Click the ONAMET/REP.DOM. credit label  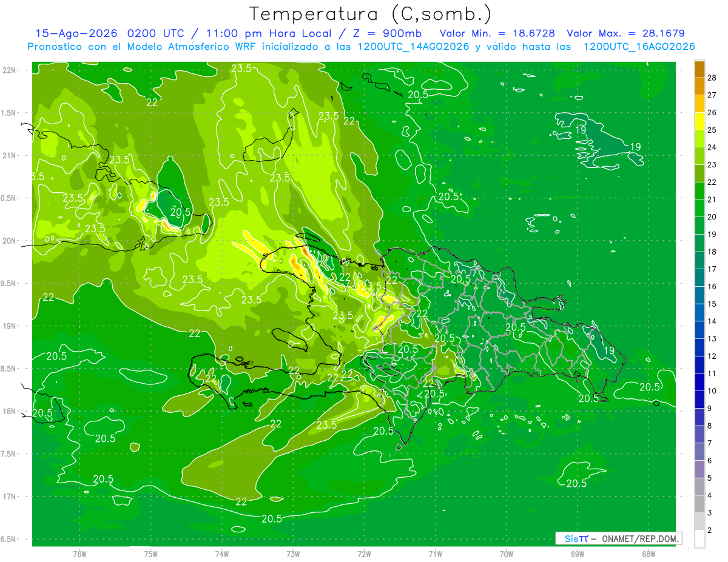[x=639, y=538]
